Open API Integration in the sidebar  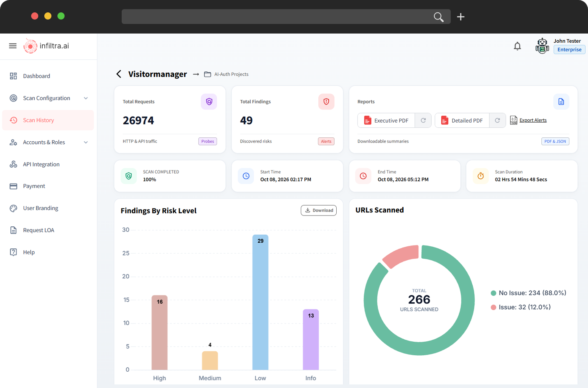pyautogui.click(x=48, y=164)
